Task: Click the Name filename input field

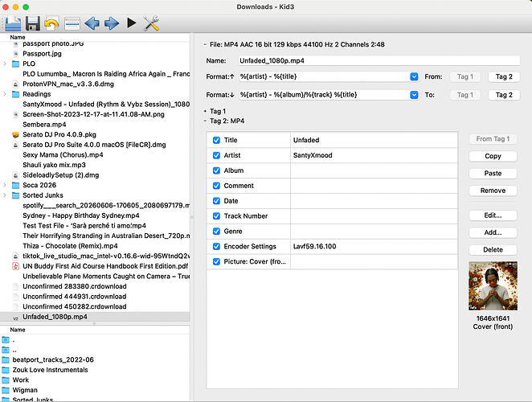Action: point(379,61)
